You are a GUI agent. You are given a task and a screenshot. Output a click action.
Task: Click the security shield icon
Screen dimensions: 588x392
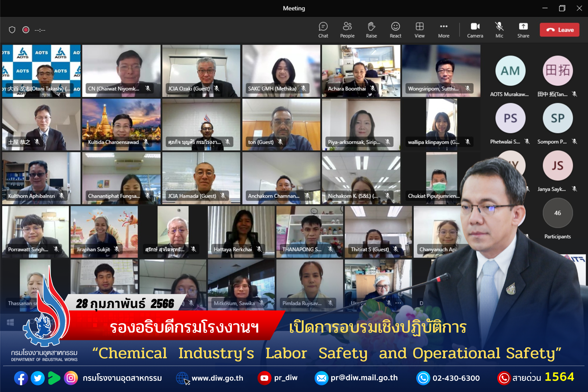coord(12,30)
